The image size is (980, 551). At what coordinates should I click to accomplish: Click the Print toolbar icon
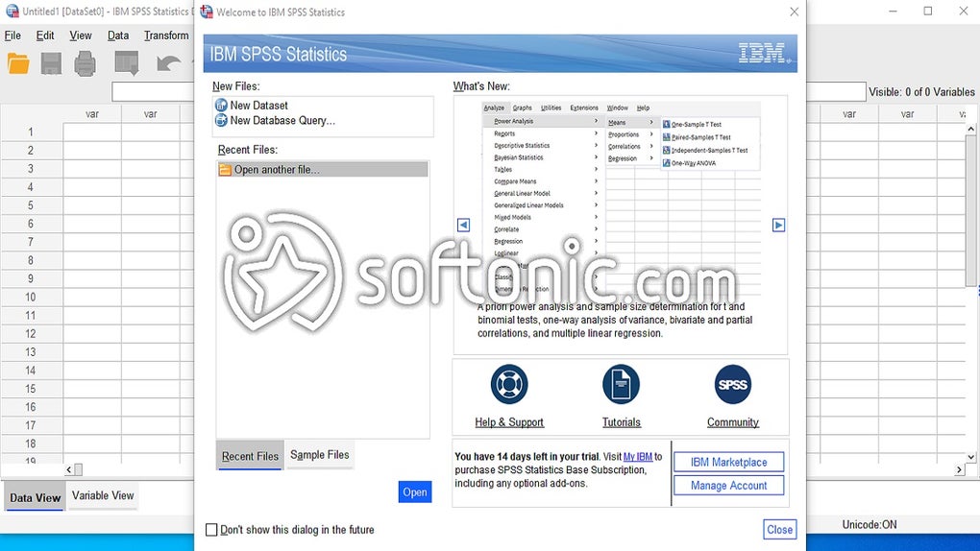click(85, 63)
